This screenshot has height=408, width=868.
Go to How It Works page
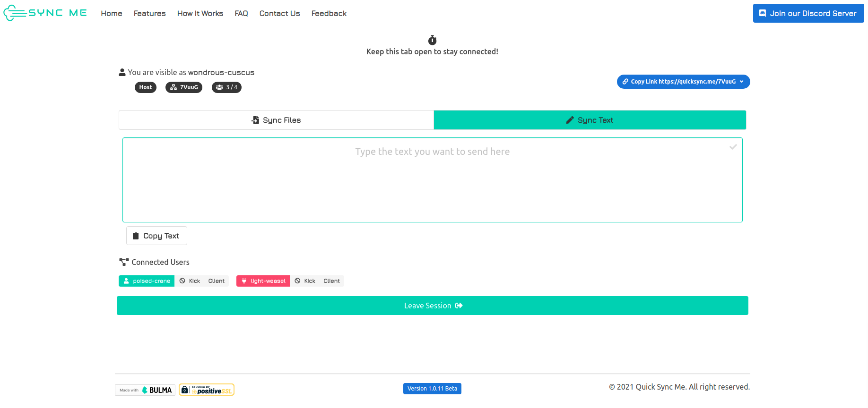point(200,13)
